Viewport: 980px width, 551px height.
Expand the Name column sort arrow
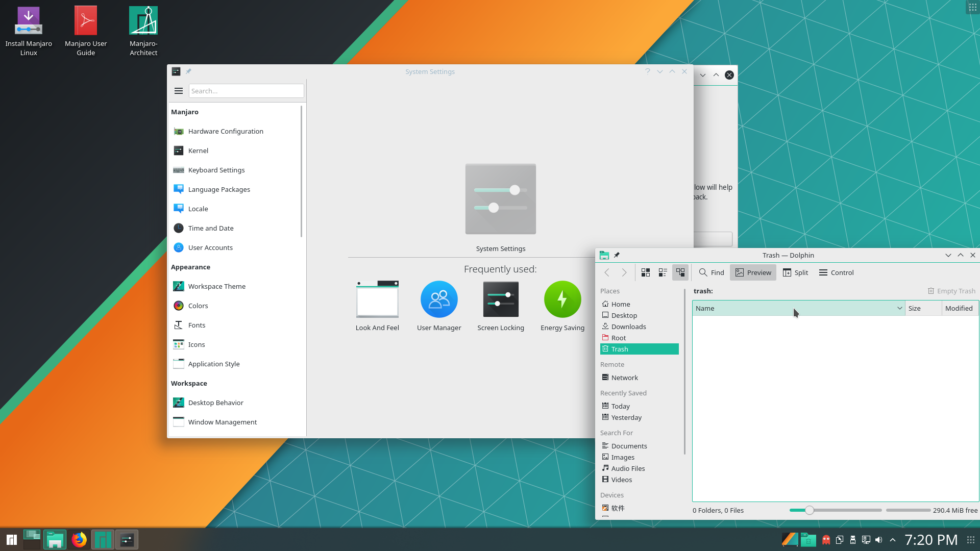(x=899, y=308)
